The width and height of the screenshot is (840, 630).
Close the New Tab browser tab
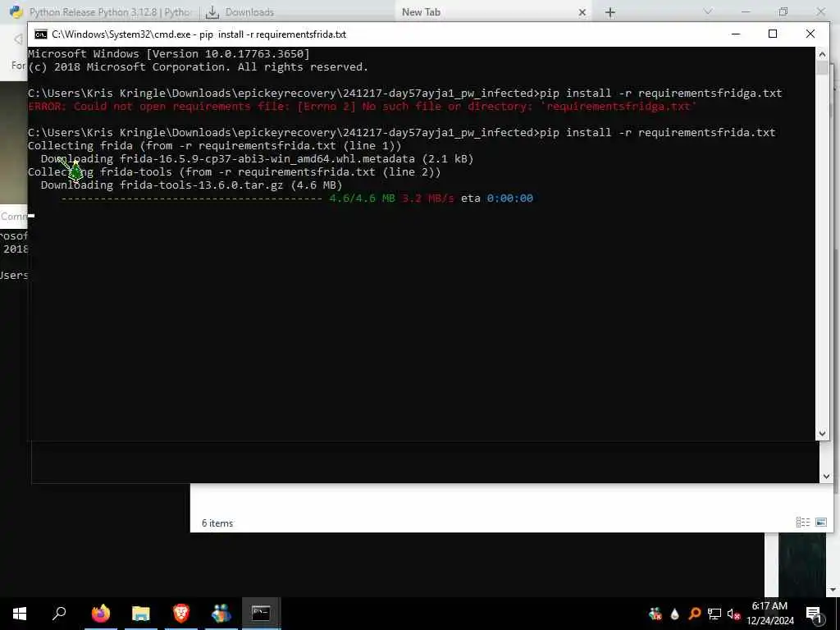(582, 12)
